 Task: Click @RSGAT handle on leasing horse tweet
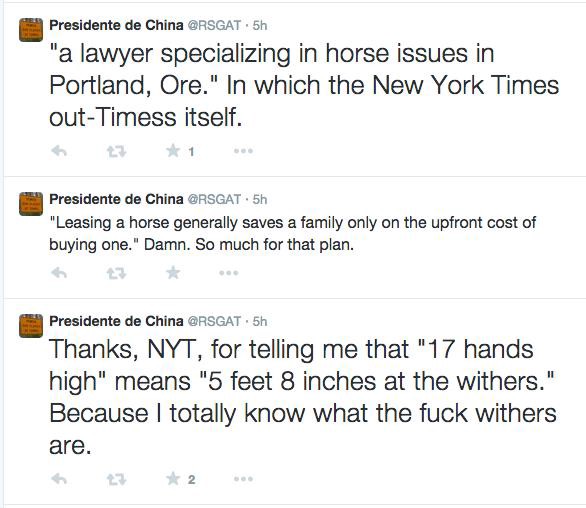click(214, 199)
